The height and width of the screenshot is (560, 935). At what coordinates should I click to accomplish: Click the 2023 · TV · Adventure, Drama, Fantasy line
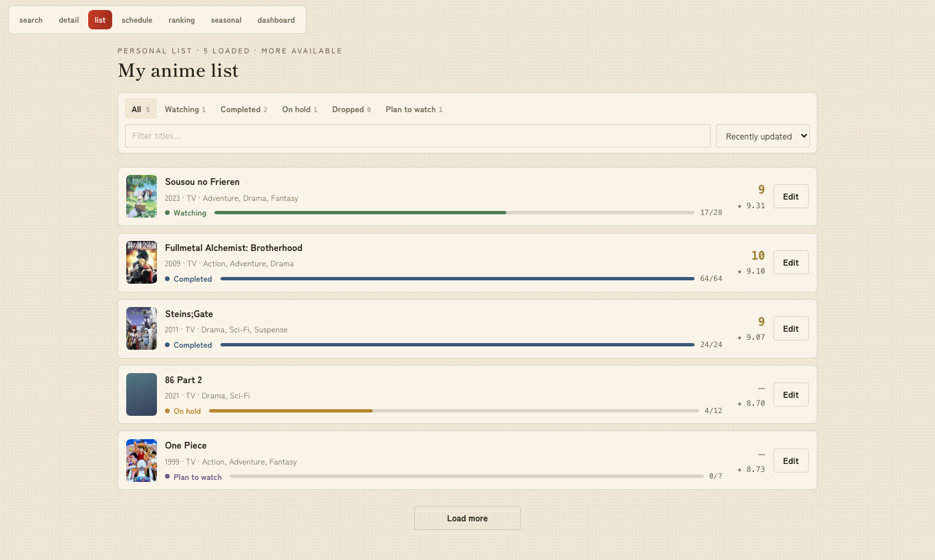[x=232, y=198]
